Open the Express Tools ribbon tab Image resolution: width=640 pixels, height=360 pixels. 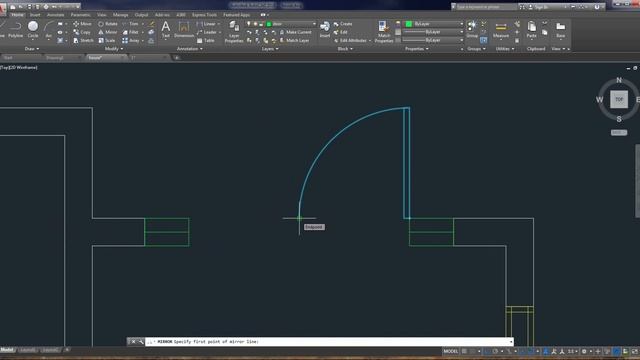(x=204, y=15)
